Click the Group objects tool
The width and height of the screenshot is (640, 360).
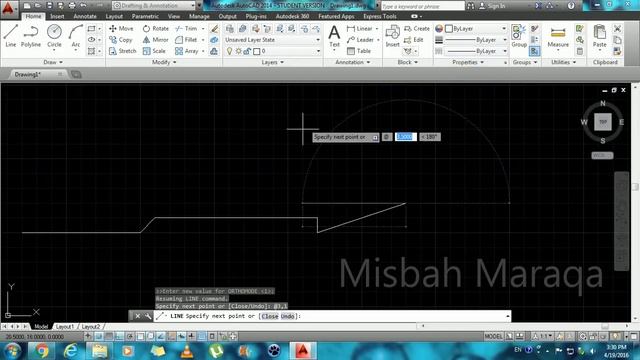519,36
